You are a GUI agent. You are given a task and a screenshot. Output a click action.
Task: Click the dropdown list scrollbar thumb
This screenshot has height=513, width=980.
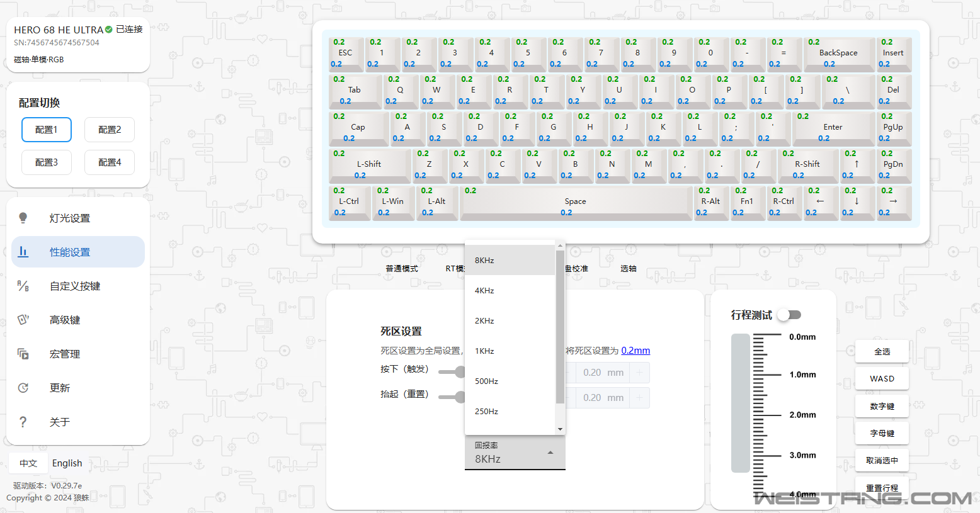click(x=560, y=327)
